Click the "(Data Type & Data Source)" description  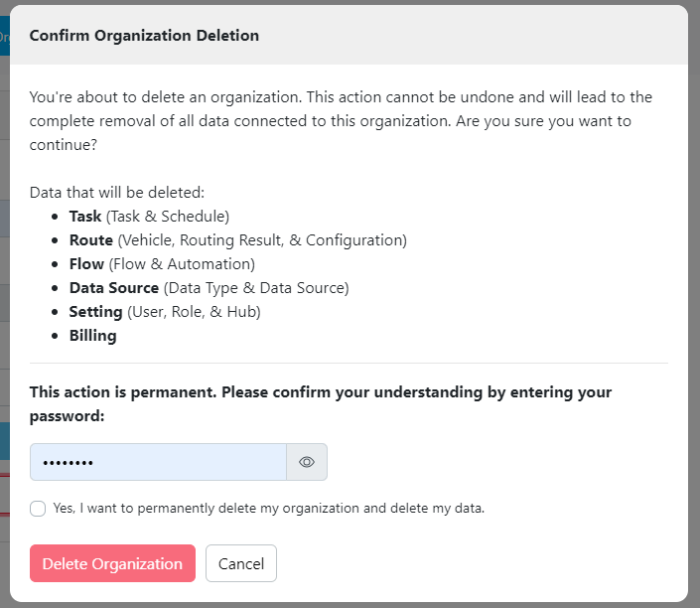coord(256,287)
